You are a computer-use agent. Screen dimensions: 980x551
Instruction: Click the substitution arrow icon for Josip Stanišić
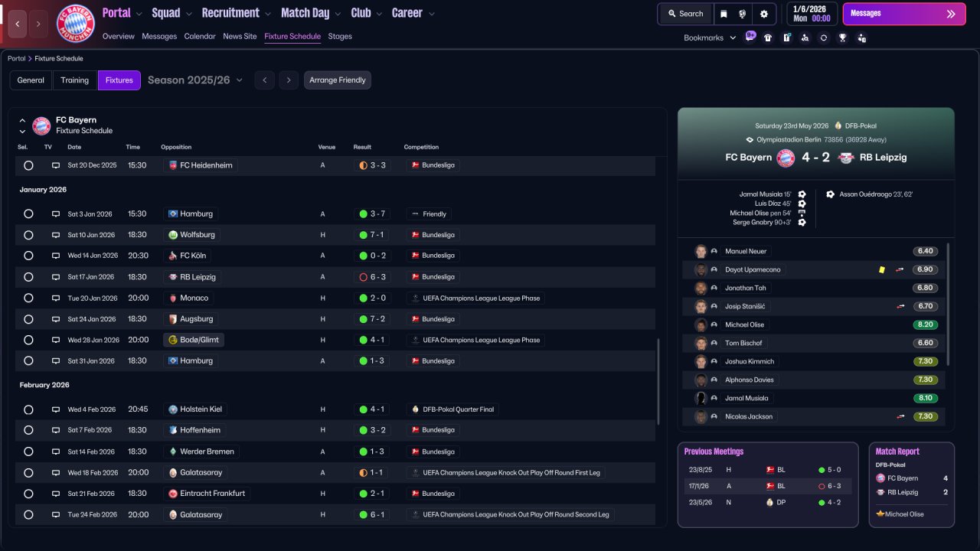[900, 306]
